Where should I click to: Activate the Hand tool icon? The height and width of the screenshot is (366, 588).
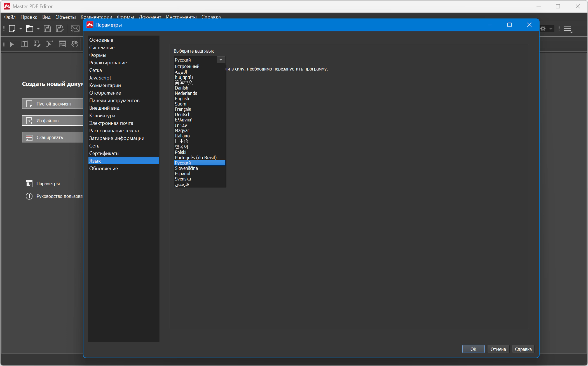point(75,44)
